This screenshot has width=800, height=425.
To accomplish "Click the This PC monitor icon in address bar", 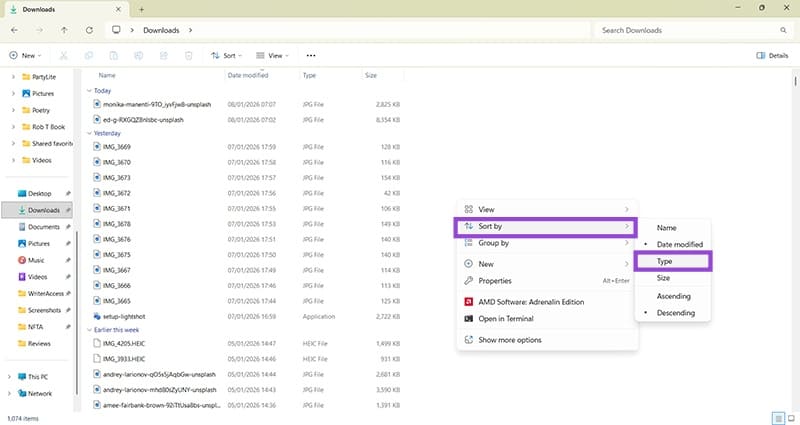I will pyautogui.click(x=116, y=30).
